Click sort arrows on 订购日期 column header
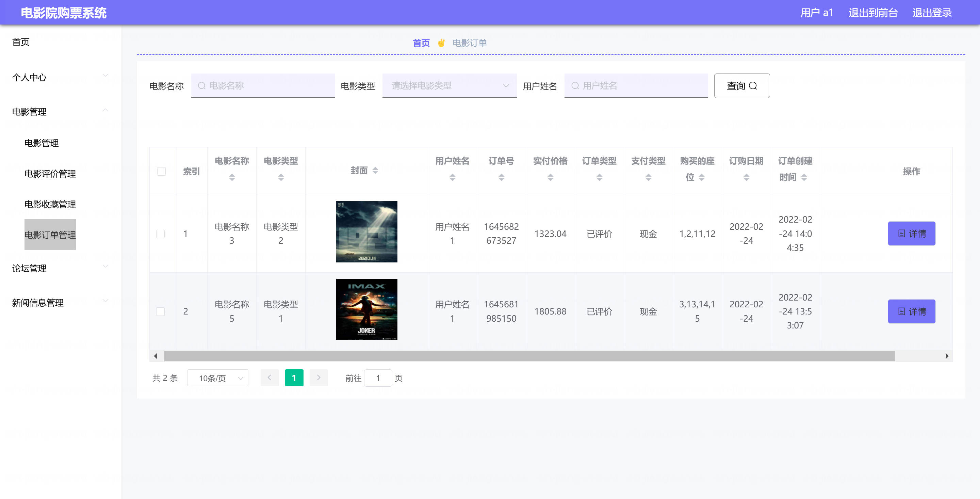The width and height of the screenshot is (980, 499). pyautogui.click(x=746, y=177)
